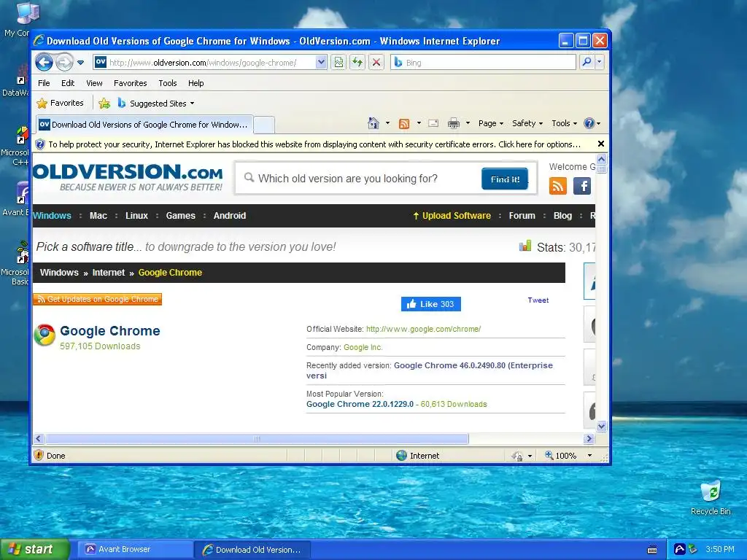
Task: Close the security information bar
Action: point(601,144)
